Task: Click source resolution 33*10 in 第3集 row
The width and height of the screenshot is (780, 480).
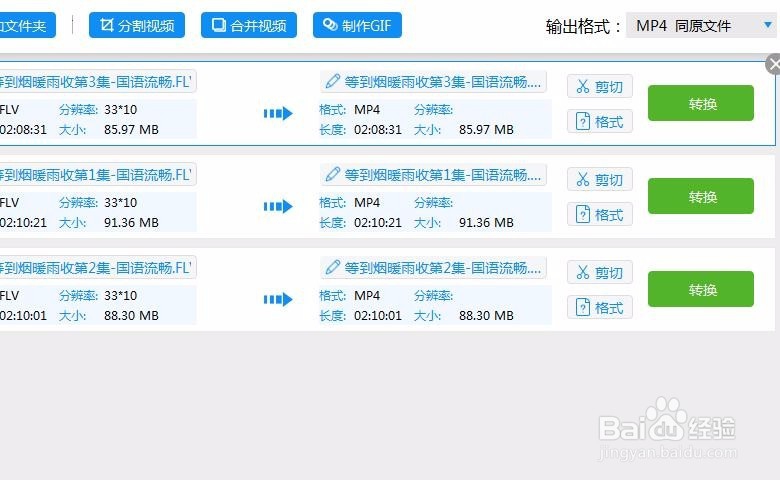Action: click(120, 109)
